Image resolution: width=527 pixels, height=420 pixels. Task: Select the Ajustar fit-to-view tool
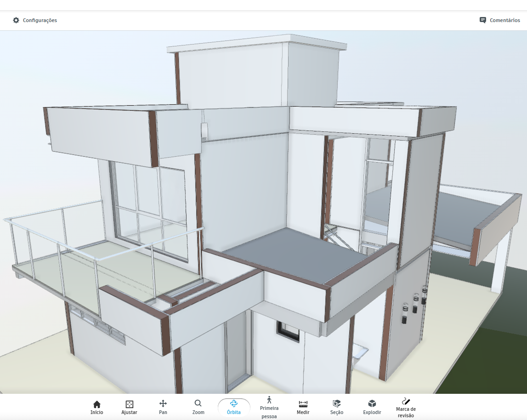(129, 407)
